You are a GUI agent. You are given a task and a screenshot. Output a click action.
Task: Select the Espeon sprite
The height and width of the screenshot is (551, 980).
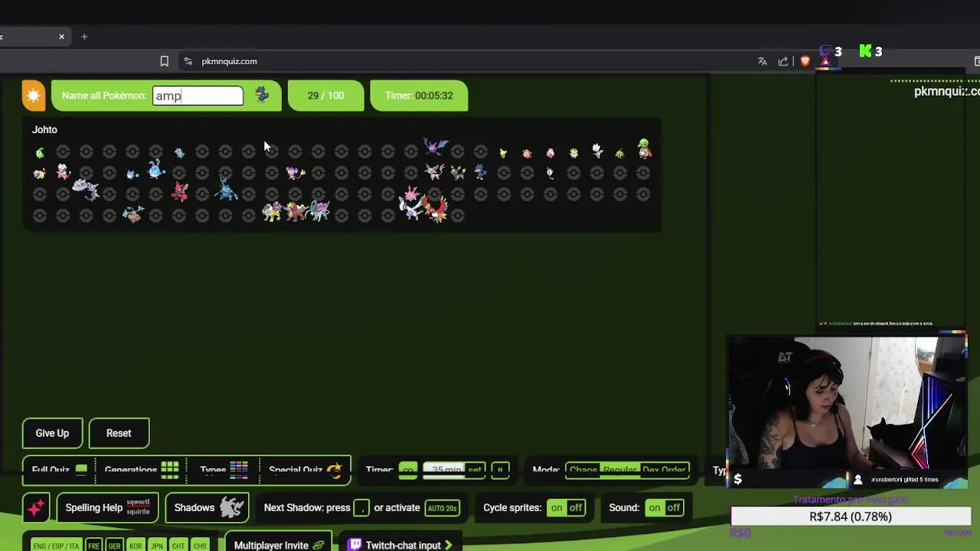pyautogui.click(x=435, y=172)
